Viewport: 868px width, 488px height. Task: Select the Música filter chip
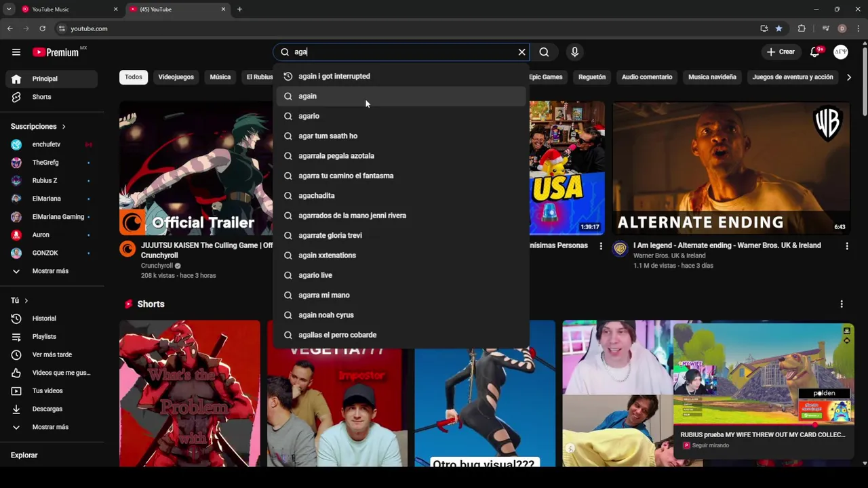[x=220, y=77]
